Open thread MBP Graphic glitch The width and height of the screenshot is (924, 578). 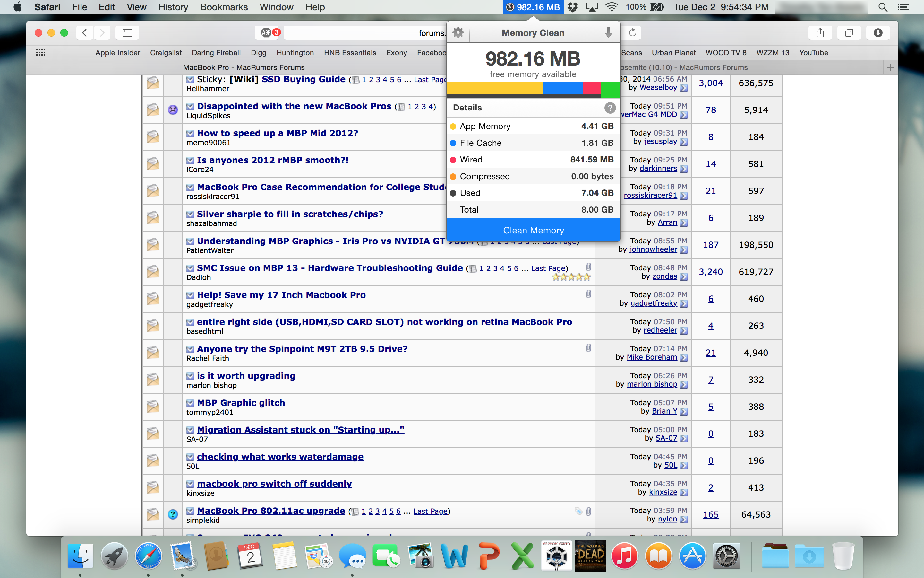pyautogui.click(x=241, y=403)
